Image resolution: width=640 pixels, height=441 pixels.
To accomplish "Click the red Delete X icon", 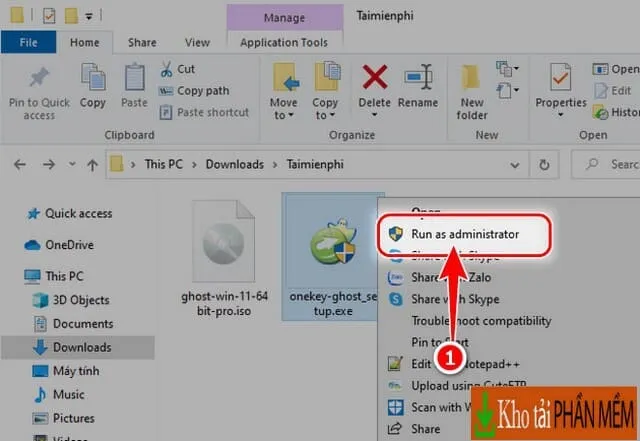I will point(374,77).
